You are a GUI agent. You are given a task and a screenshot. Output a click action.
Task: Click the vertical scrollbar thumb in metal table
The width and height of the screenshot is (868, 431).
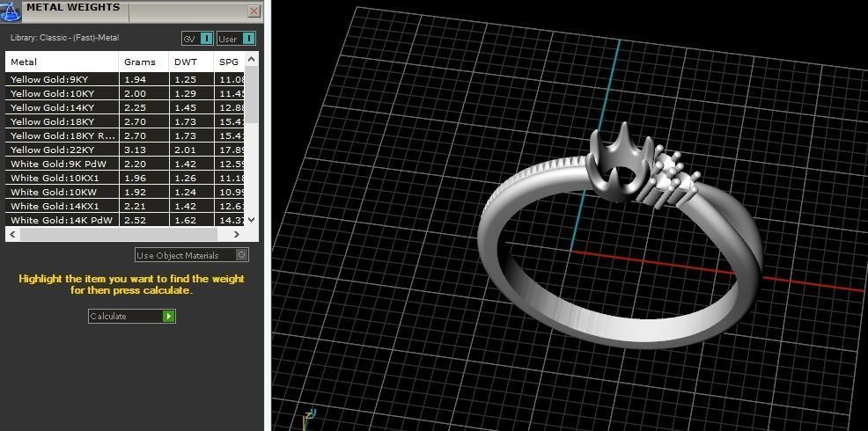point(251,95)
